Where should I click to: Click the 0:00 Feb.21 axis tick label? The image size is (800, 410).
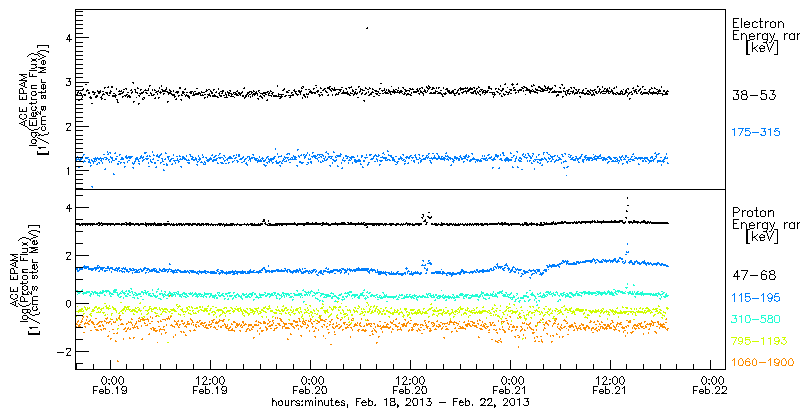pyautogui.click(x=511, y=385)
